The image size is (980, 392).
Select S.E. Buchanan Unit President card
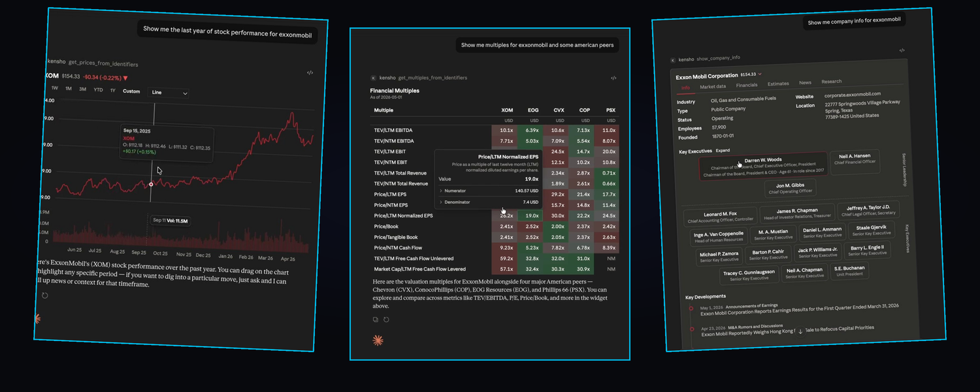(849, 270)
